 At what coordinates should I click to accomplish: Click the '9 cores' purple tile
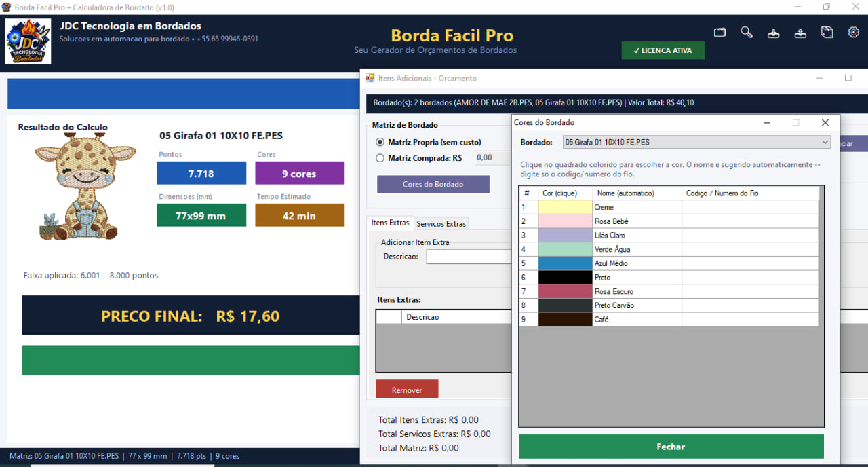pos(300,173)
